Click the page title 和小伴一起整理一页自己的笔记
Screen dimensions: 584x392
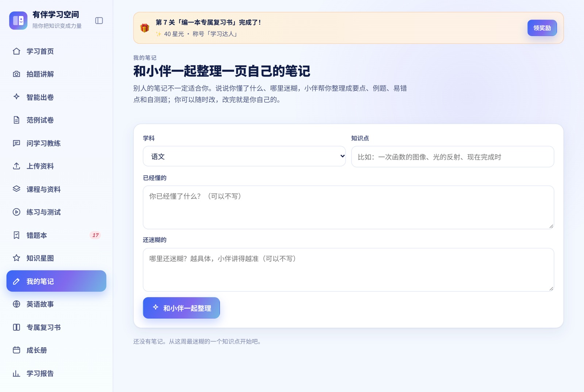(222, 71)
